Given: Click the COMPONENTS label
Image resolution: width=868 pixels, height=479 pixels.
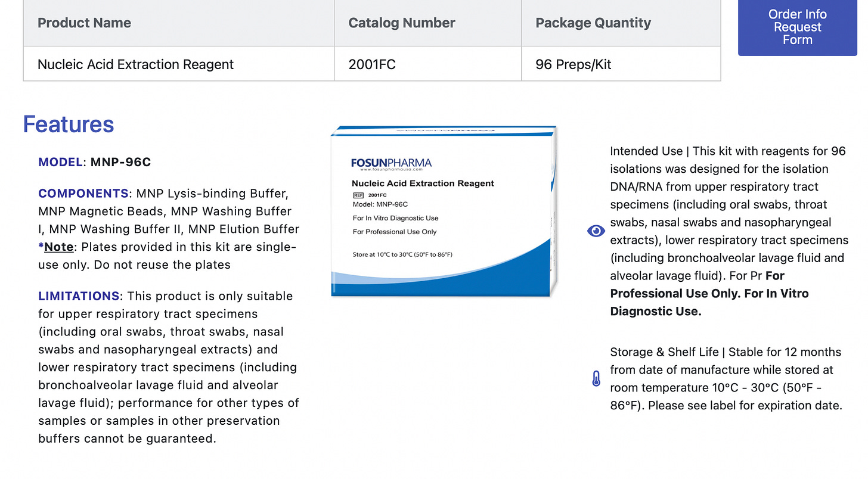Looking at the screenshot, I should pyautogui.click(x=83, y=194).
